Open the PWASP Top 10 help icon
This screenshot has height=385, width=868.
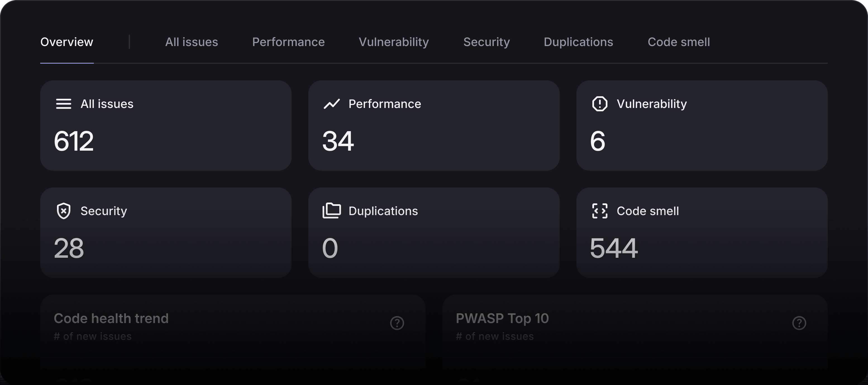799,323
